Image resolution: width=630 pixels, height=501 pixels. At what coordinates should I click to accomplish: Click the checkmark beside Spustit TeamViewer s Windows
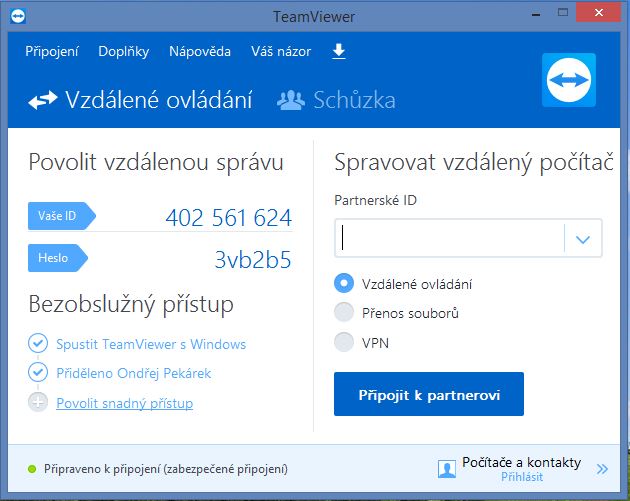(x=38, y=343)
